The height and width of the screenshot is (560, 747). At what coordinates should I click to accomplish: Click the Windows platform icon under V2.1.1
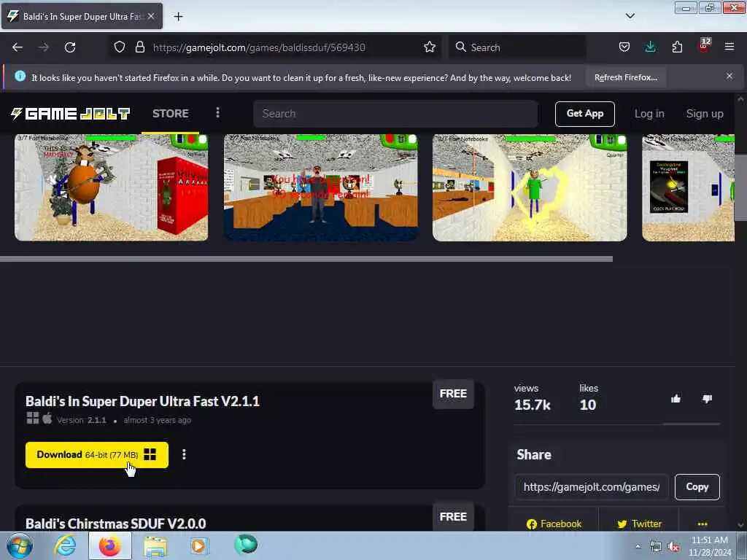33,418
